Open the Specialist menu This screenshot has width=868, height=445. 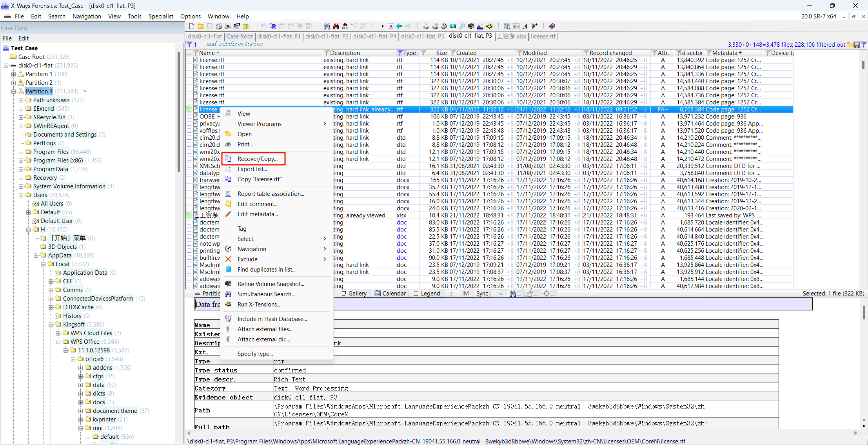pos(161,16)
